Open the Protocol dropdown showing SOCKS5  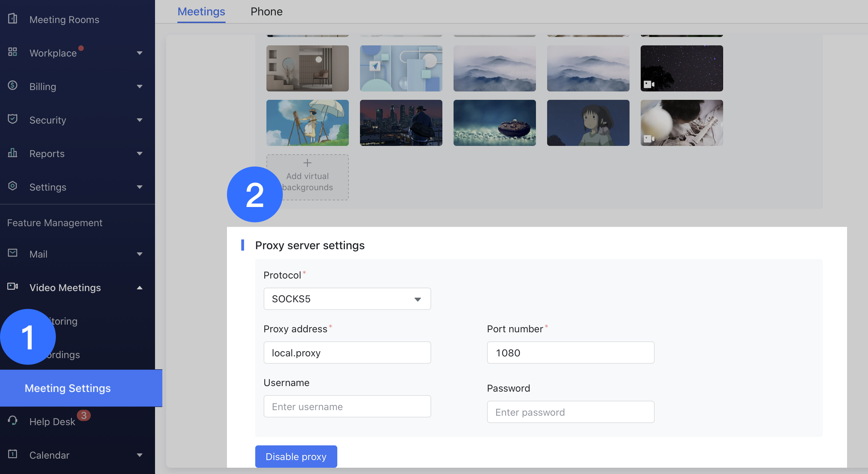[x=347, y=298]
